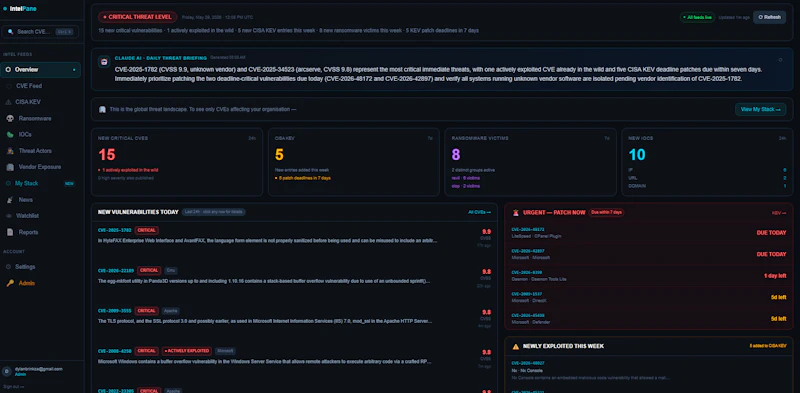Focus the Search CVE input field
Screen dimensions: 800x393
click(40, 32)
